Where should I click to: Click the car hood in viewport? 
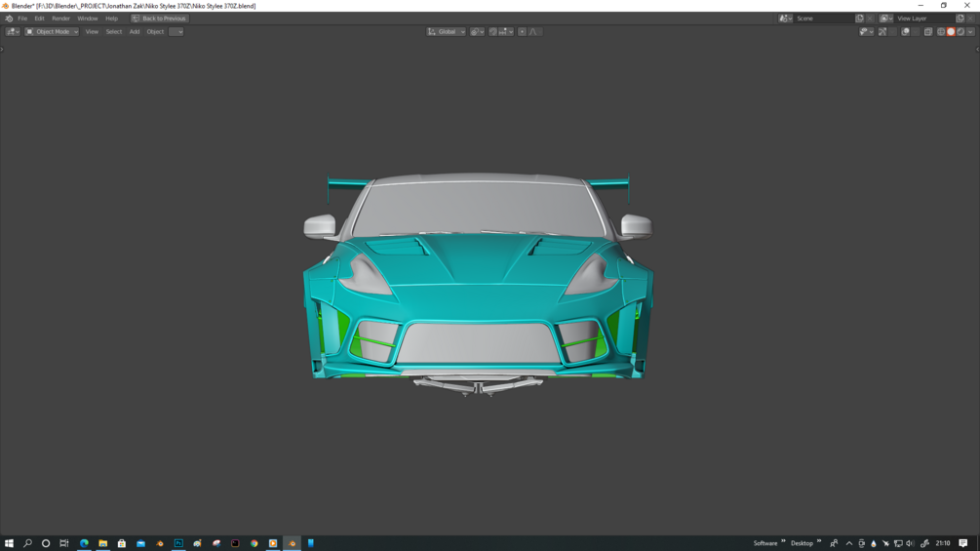(478, 262)
